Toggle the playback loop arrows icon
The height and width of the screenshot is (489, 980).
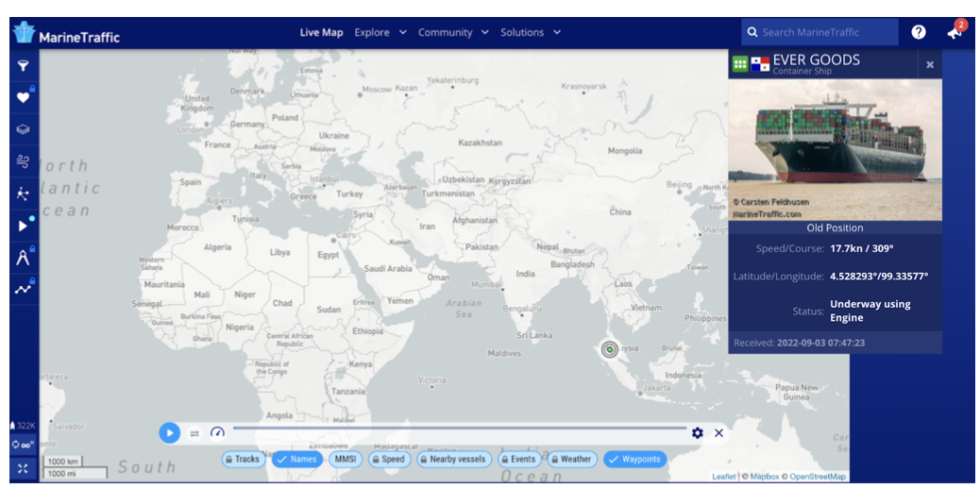(x=194, y=433)
